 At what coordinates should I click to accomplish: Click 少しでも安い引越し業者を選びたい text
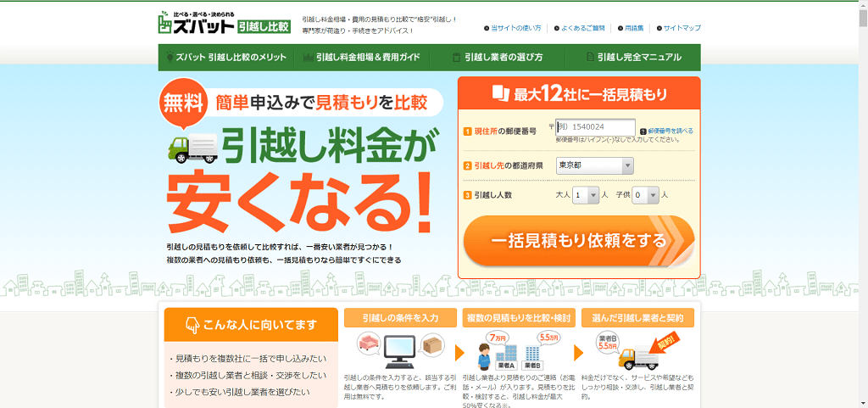click(x=243, y=391)
